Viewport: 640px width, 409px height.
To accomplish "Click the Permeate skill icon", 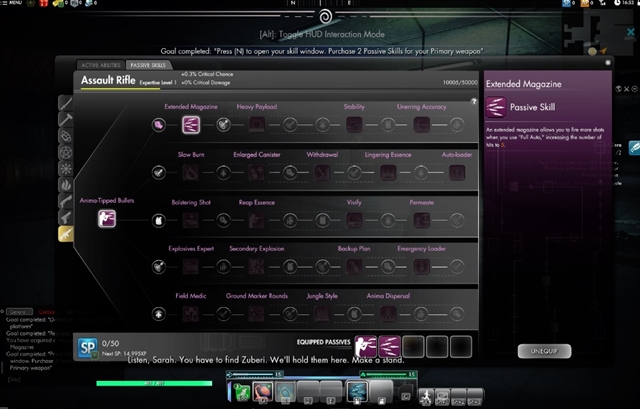I will click(x=422, y=218).
